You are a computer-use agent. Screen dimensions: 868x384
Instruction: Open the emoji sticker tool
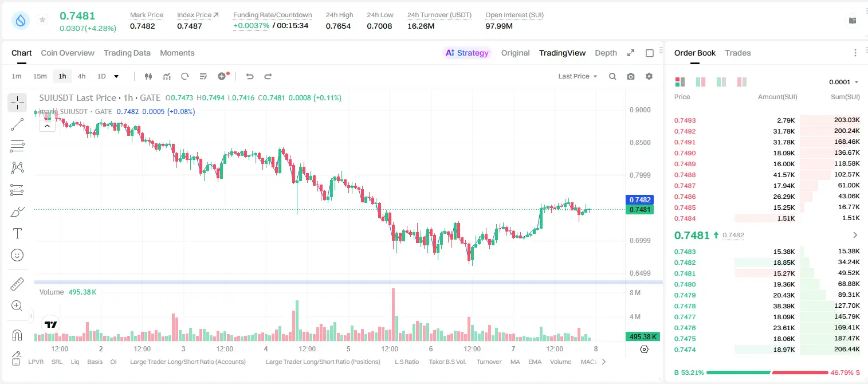click(17, 255)
